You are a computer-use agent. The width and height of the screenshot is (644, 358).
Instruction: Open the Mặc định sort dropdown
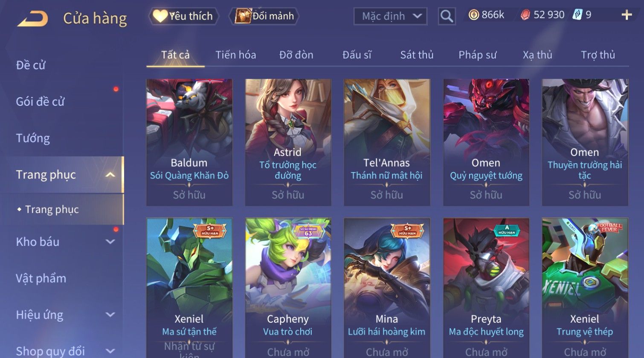(390, 16)
